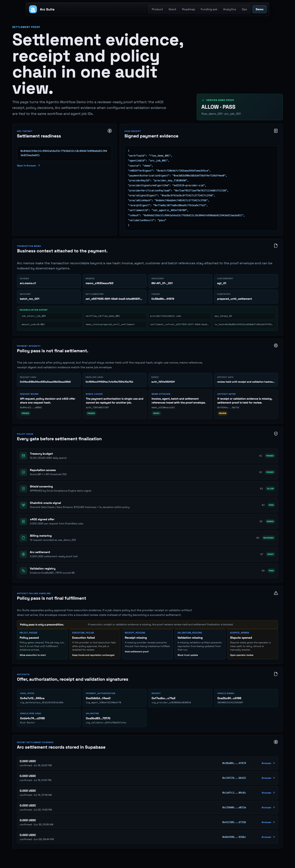295x868 pixels.
Task: Open Arcscan link for 0x6b4398...926bc record
Action: click(x=268, y=837)
